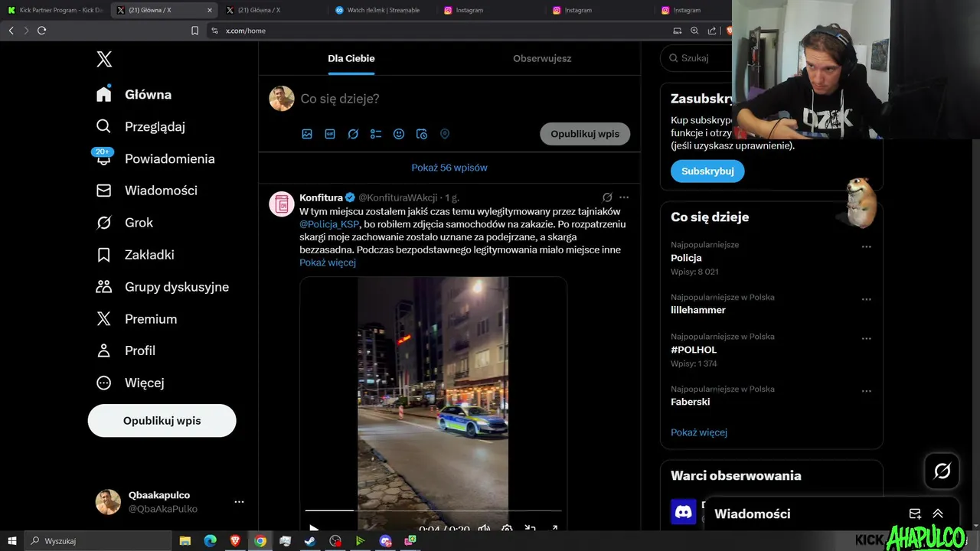Click the Wyszukaj taskbar search

point(97,541)
